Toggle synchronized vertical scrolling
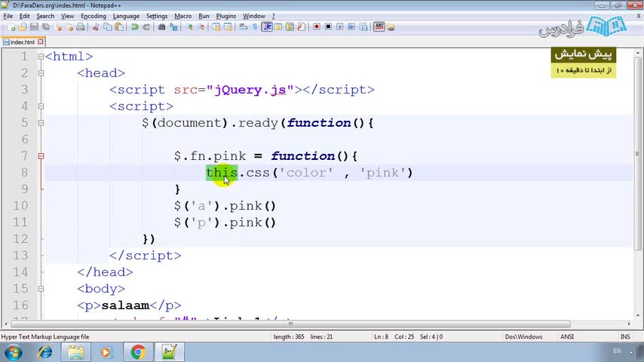Screen dimensions: 644x362 point(216,27)
